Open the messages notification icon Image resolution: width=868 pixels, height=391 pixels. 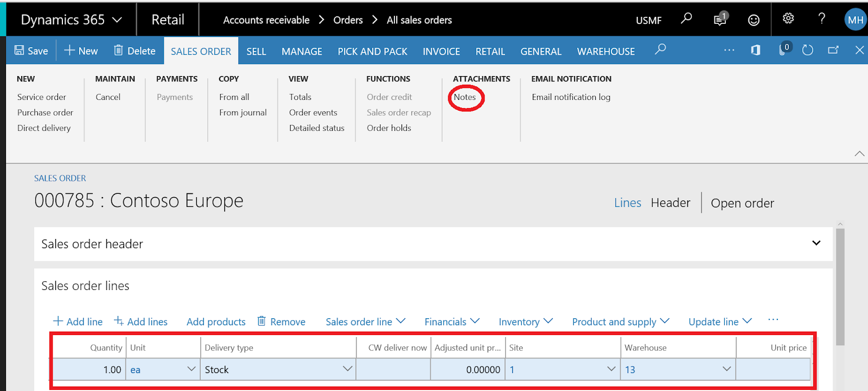point(720,20)
